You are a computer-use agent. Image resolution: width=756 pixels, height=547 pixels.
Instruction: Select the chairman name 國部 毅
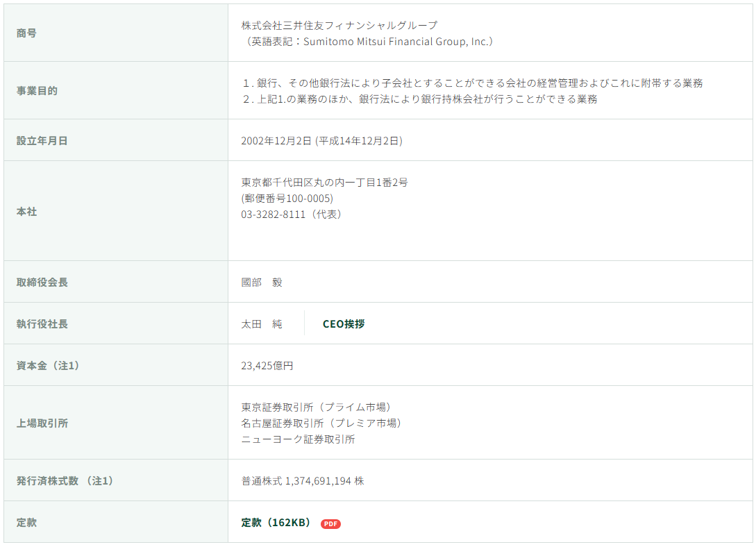[262, 283]
